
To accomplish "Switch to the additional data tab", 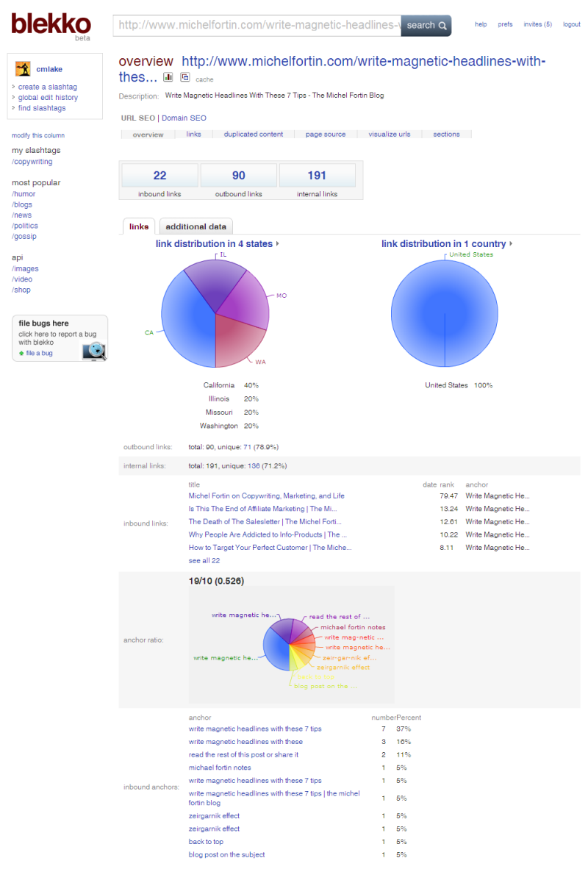I will tap(196, 226).
